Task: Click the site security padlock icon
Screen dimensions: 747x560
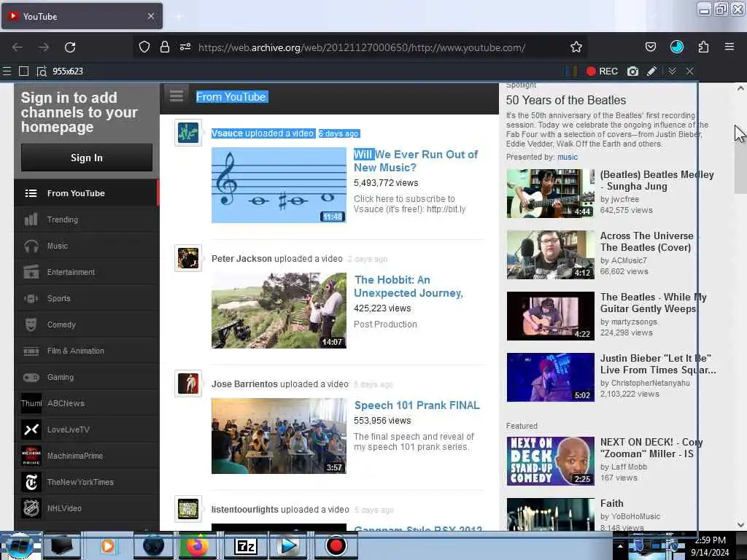Action: click(x=165, y=47)
